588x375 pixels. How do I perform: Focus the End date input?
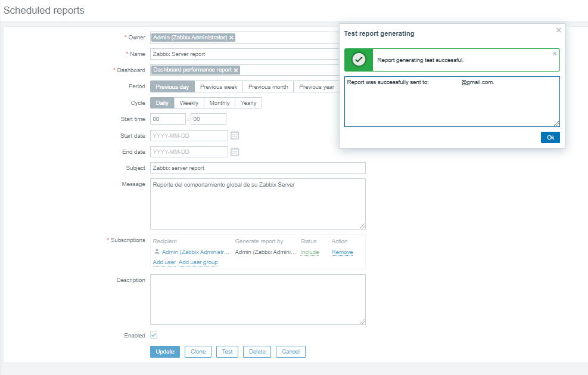point(189,151)
